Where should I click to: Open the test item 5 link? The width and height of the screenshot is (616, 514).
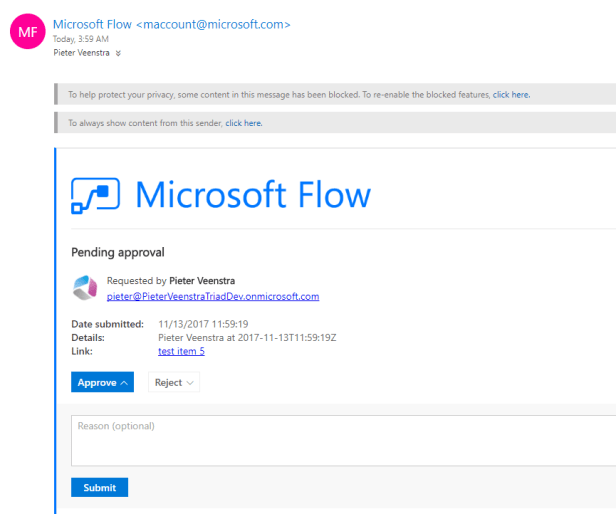pos(181,351)
